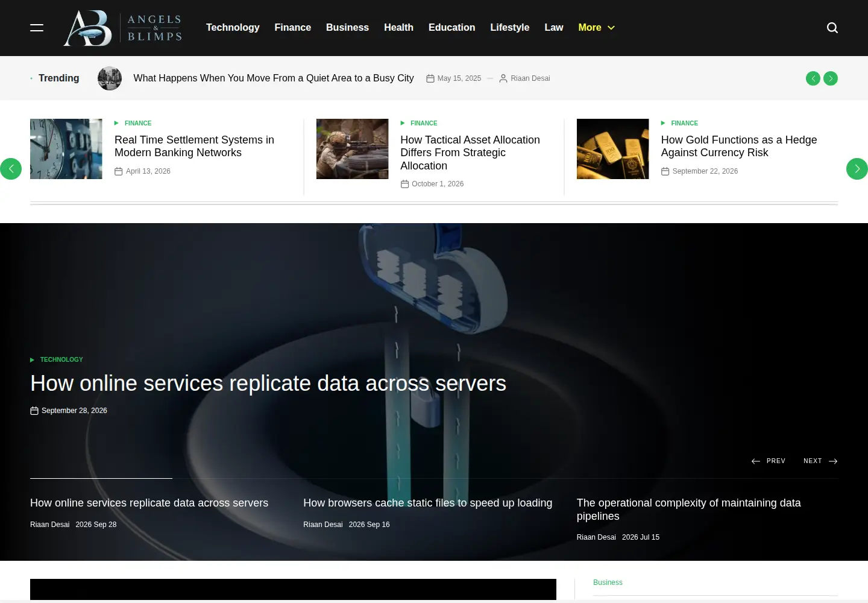
Task: Open the Technology menu item
Action: click(233, 28)
